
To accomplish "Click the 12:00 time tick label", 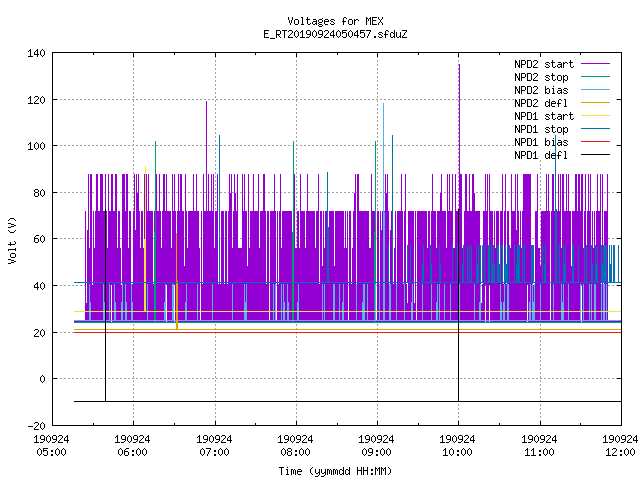I will 620,452.
